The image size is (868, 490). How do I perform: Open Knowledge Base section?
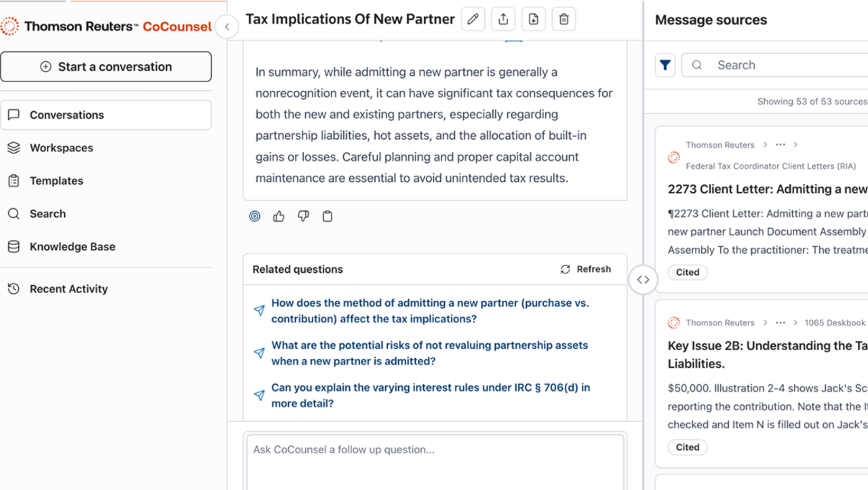[72, 247]
